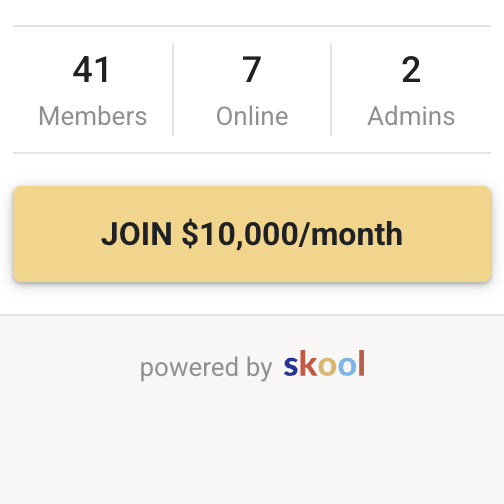Click the horizontal line above member stats
504x504 pixels.
coord(252,26)
